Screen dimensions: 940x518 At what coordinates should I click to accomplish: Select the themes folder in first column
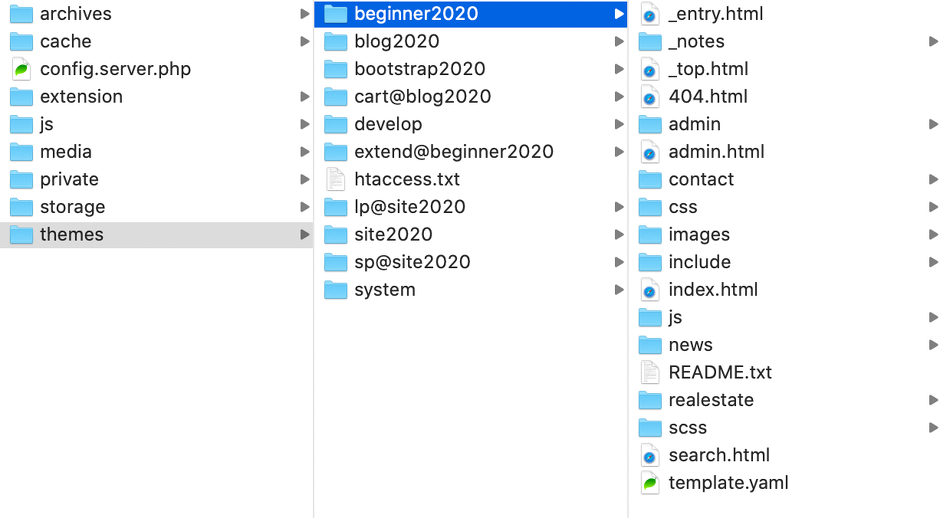[x=71, y=235]
